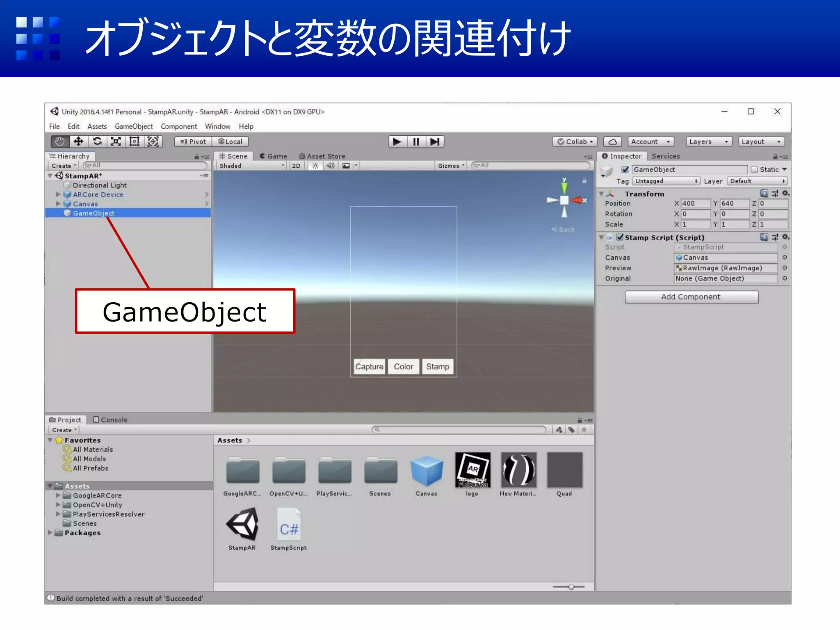This screenshot has height=630, width=840.
Task: Click the Transform help book icon
Action: pos(764,193)
